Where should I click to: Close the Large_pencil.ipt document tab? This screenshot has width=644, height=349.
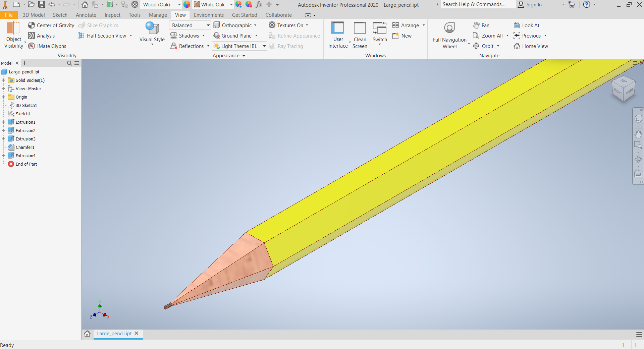point(137,333)
